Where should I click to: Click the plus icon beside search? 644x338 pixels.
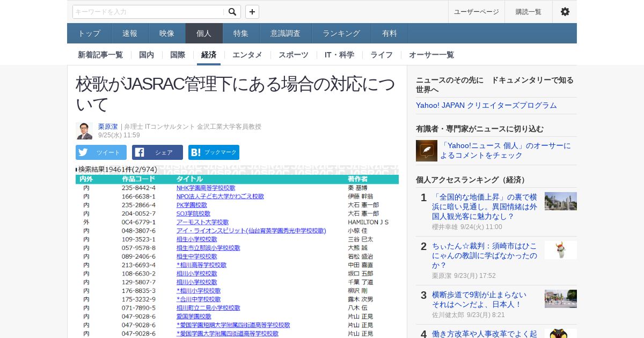[252, 12]
